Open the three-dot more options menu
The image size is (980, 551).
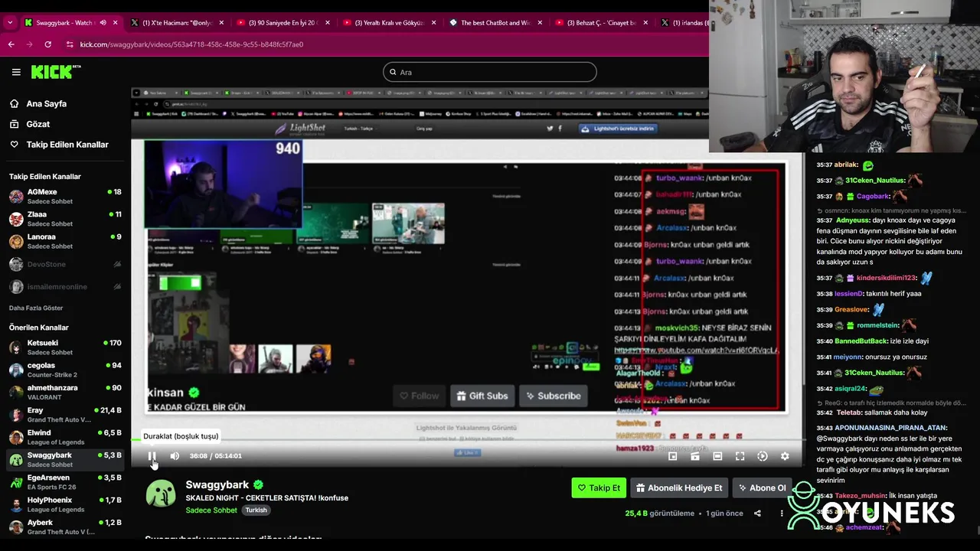(x=782, y=514)
